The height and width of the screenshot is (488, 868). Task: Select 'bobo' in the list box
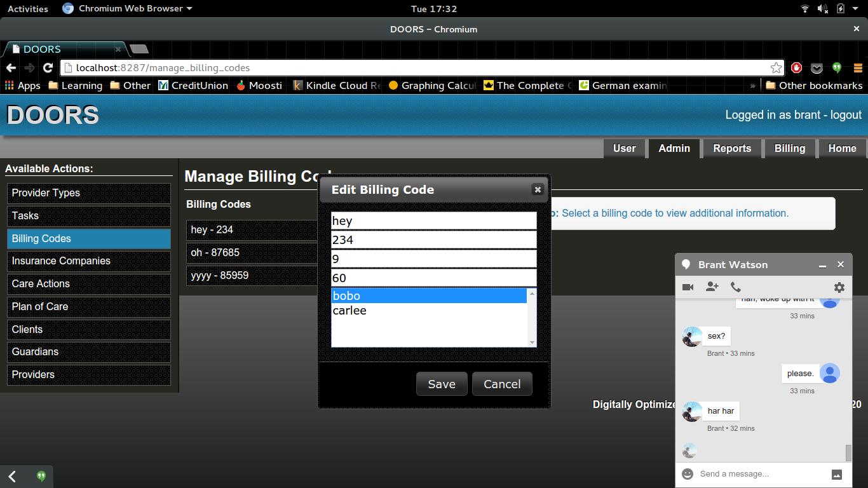tap(429, 295)
